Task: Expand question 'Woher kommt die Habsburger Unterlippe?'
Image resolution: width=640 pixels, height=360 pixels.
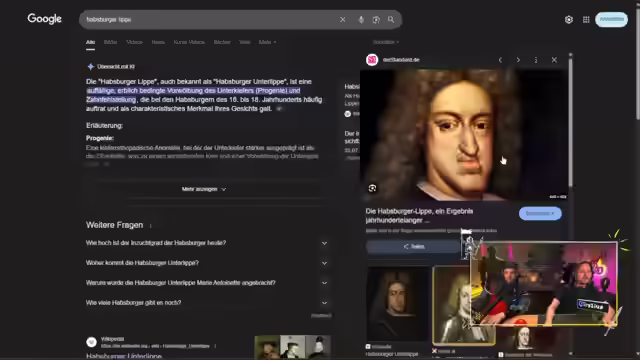Action: pyautogui.click(x=208, y=263)
